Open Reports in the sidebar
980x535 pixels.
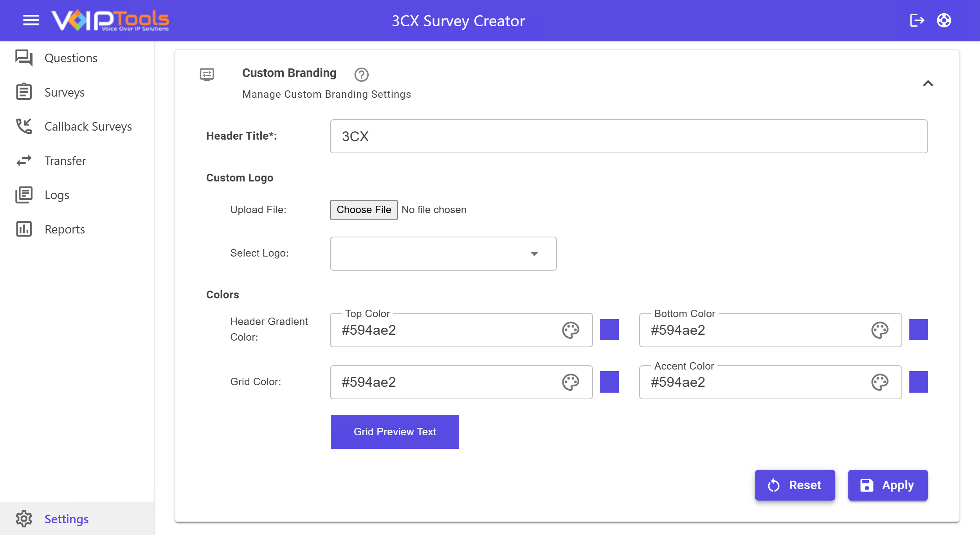click(77, 229)
